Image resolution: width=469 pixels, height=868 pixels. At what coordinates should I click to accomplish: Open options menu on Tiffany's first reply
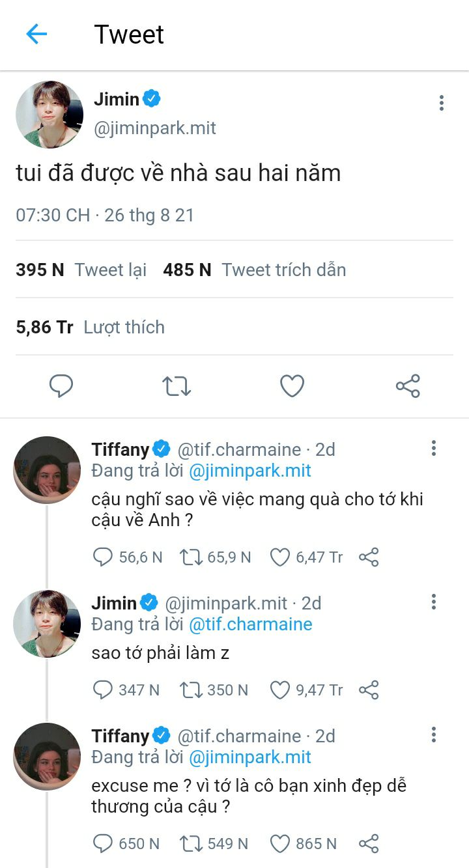[x=433, y=448]
